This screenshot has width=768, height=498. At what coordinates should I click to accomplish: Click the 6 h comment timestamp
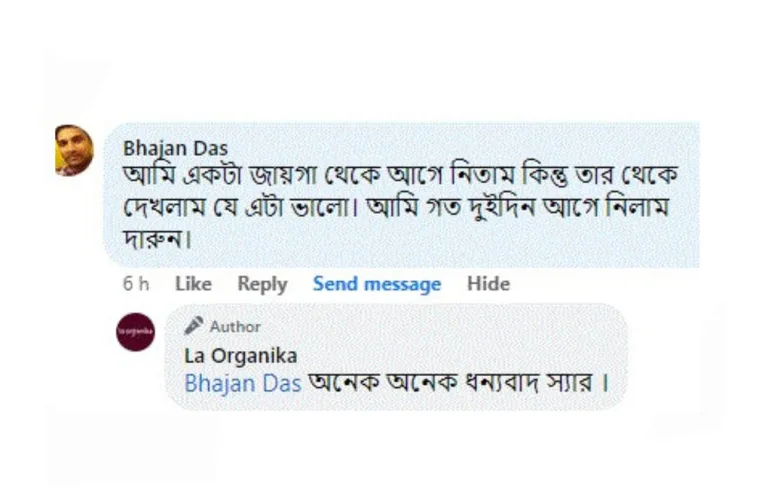pyautogui.click(x=136, y=284)
